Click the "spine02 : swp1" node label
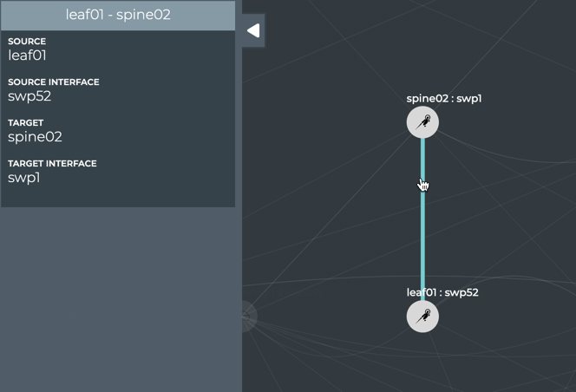This screenshot has height=392, width=576. [443, 98]
